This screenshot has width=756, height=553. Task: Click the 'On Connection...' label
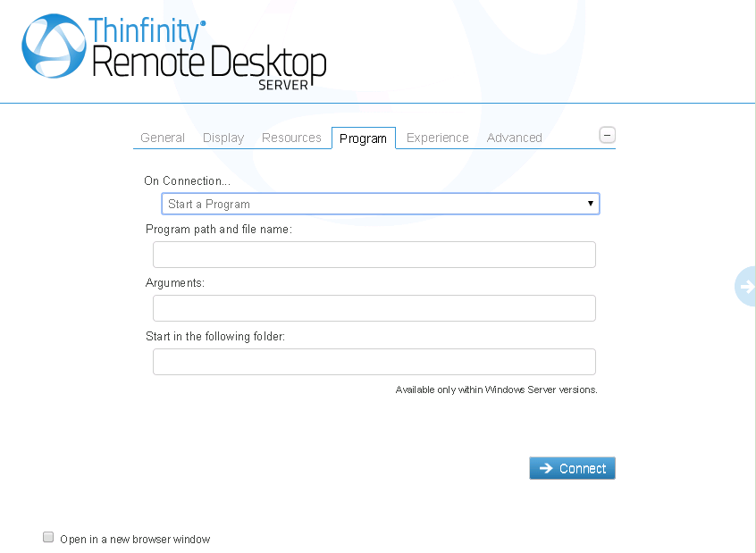click(187, 180)
